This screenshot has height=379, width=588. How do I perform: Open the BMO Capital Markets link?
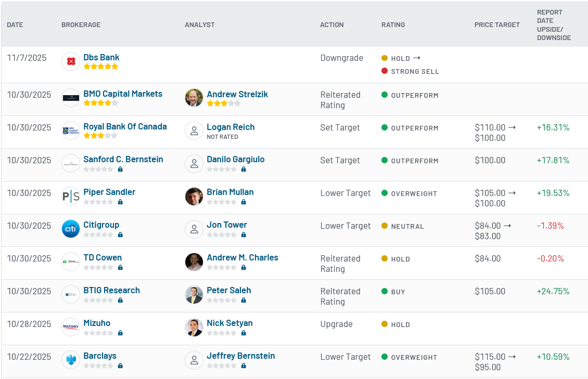click(x=123, y=94)
